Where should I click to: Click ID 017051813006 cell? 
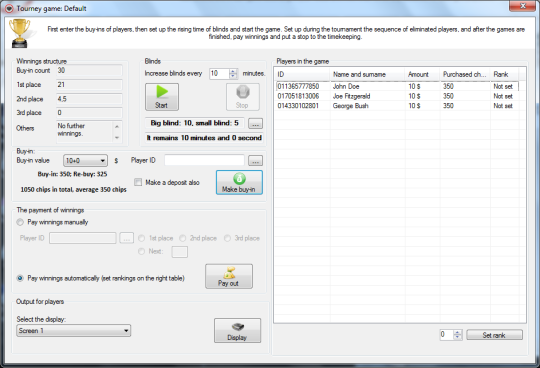tap(298, 96)
